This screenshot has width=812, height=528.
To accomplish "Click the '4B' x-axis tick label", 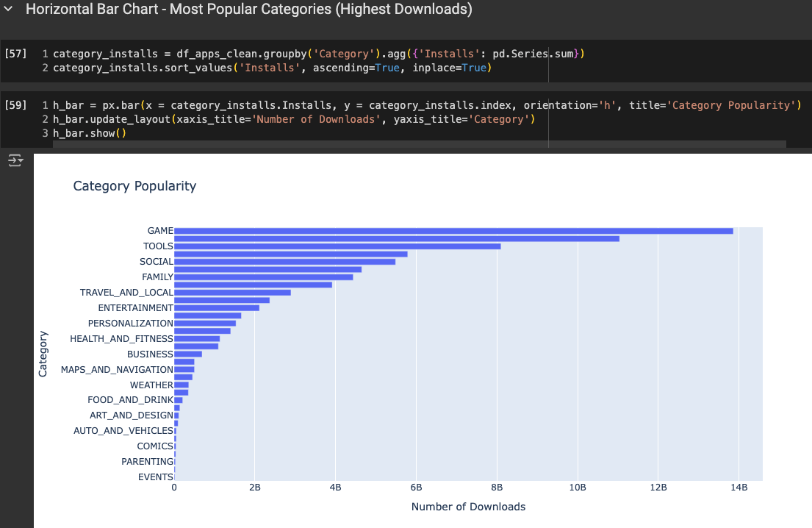I will tap(336, 488).
